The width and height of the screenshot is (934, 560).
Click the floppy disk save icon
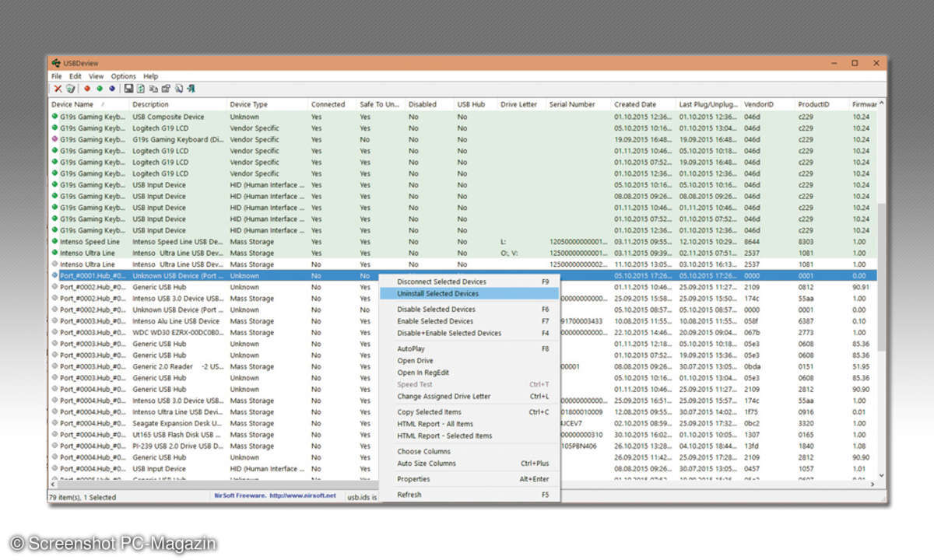click(x=128, y=89)
